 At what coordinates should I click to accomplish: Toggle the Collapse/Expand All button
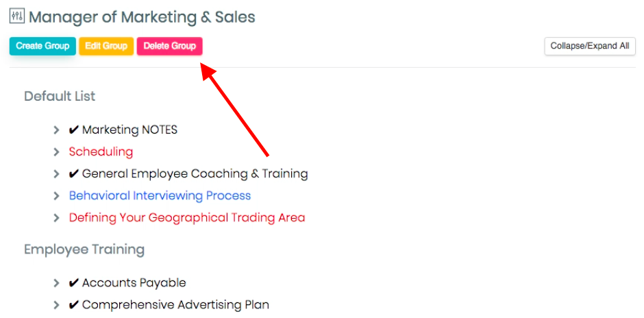(590, 46)
